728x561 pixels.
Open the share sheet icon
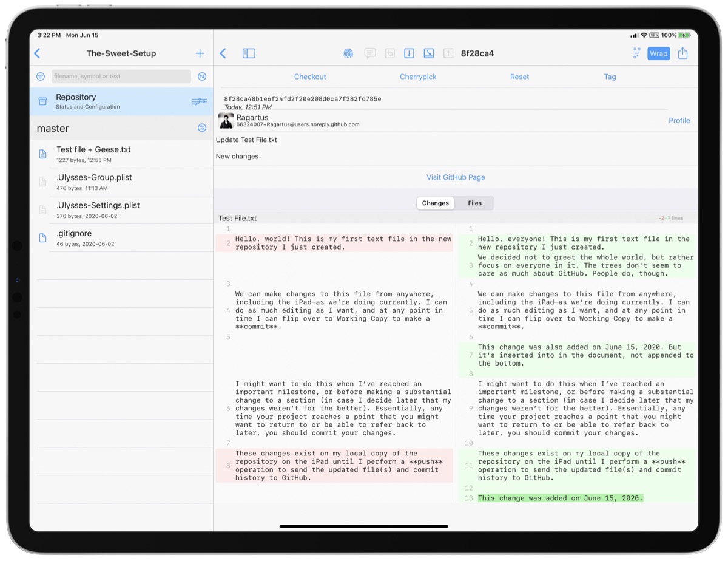[x=682, y=53]
